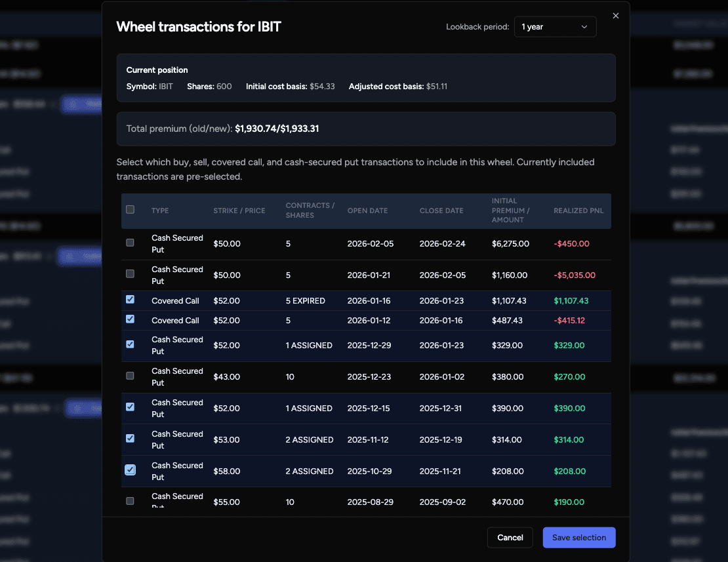Uncheck the Covered Call opened 2026-01-12
728x562 pixels.
click(x=130, y=319)
